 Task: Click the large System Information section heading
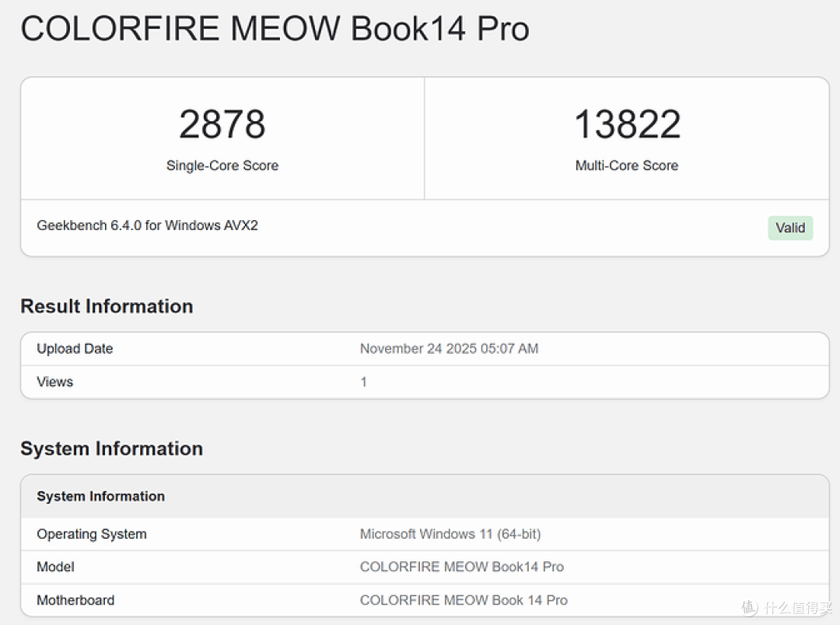pyautogui.click(x=111, y=449)
